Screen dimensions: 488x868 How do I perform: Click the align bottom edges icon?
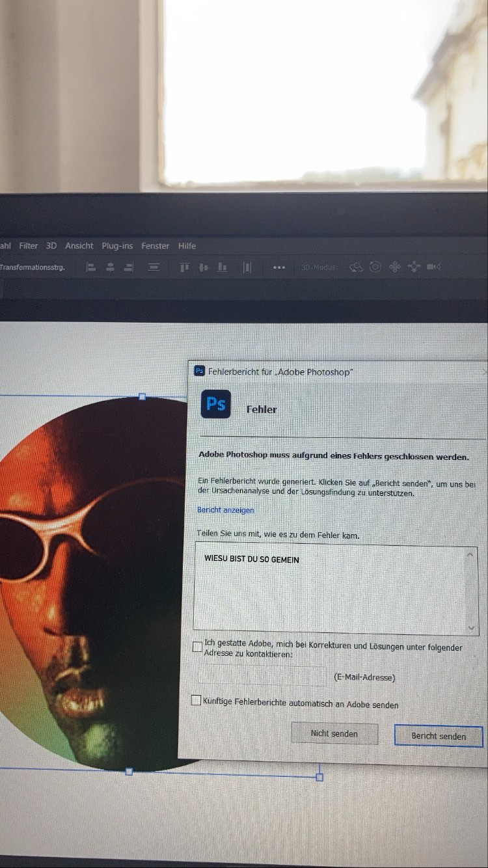click(x=223, y=267)
